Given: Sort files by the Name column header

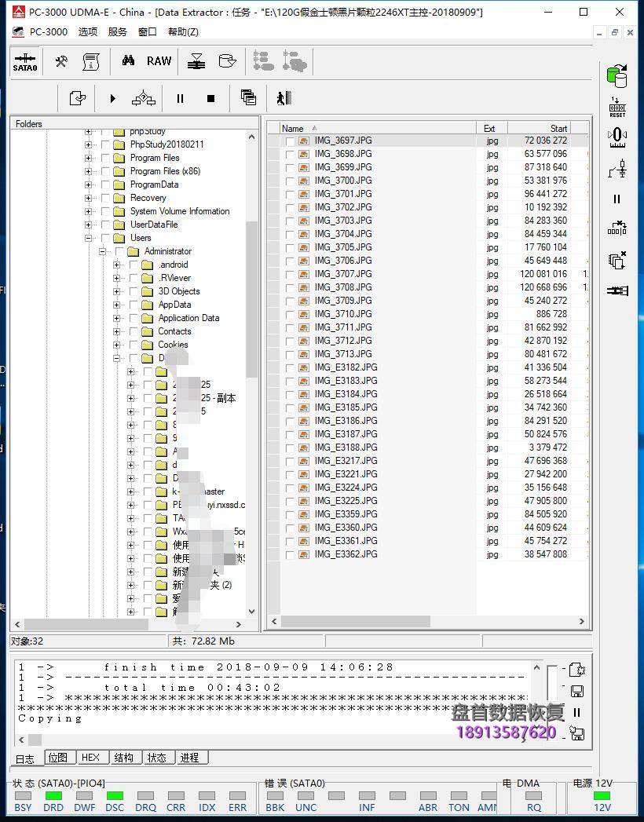Looking at the screenshot, I should point(293,128).
